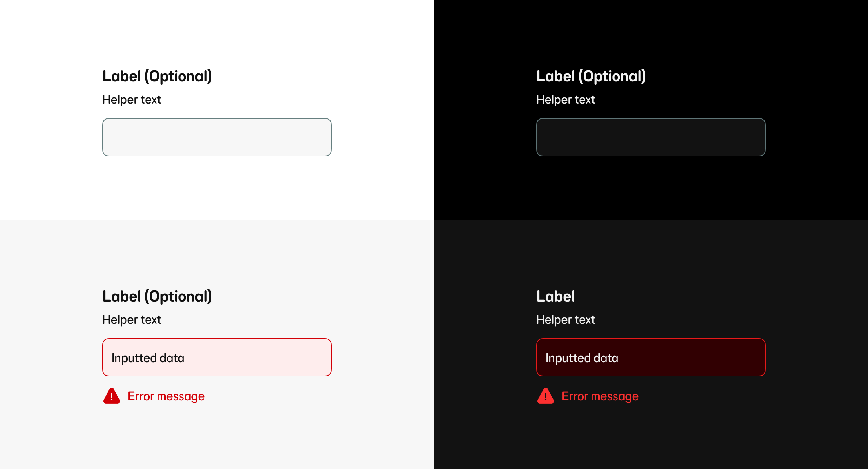Click Helper text above the dark red input

click(x=565, y=320)
